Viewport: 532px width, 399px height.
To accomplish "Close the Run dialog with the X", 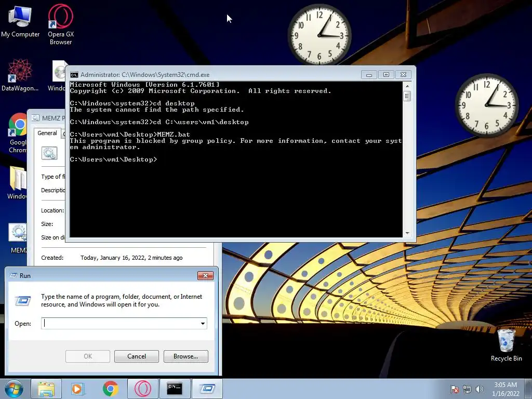I will click(x=205, y=275).
